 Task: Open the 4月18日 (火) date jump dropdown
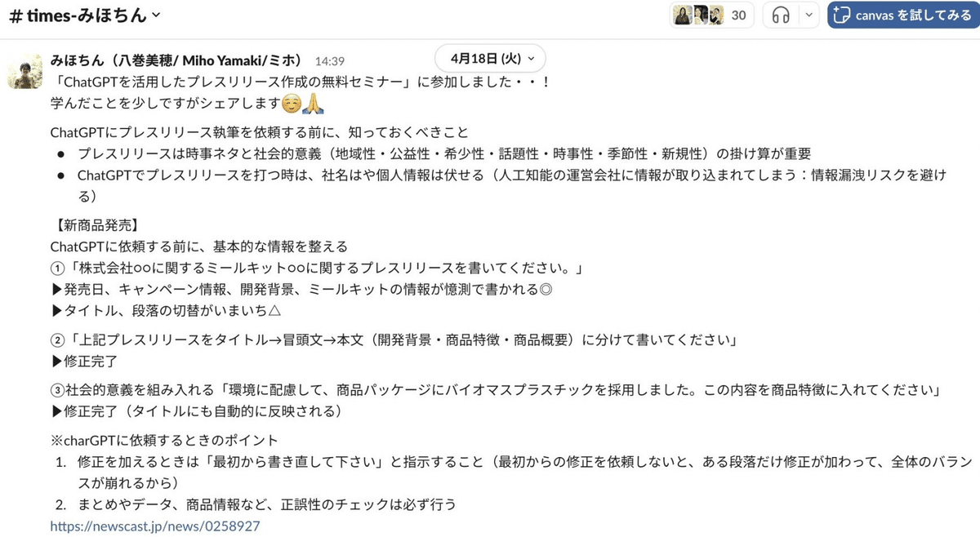coord(490,59)
